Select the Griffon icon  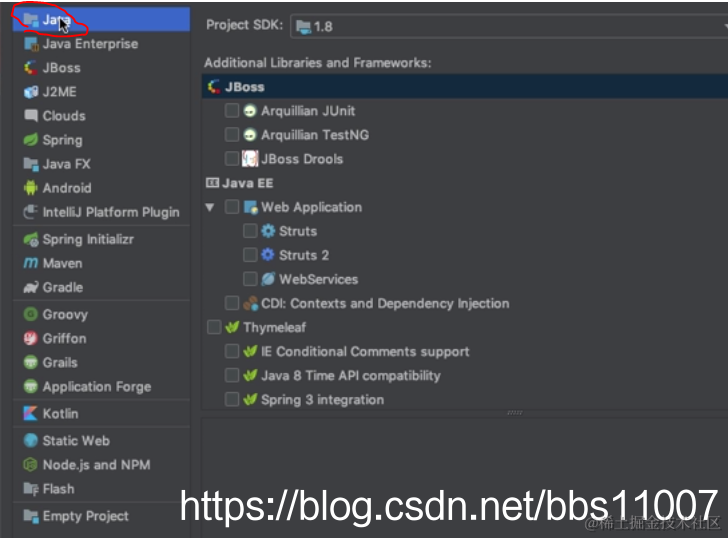point(31,338)
